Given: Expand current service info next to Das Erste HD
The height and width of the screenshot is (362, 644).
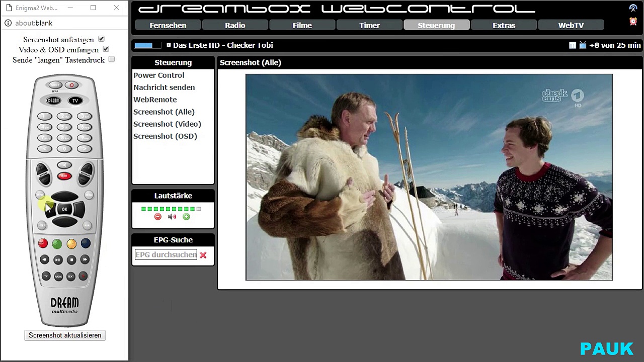Looking at the screenshot, I should 169,45.
